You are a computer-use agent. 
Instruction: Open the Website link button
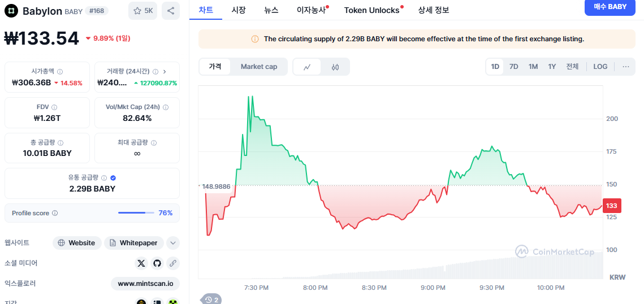point(77,243)
